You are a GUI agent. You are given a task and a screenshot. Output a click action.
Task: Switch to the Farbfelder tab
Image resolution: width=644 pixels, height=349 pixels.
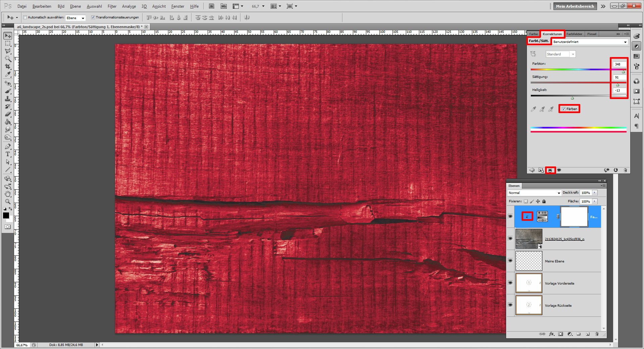574,34
